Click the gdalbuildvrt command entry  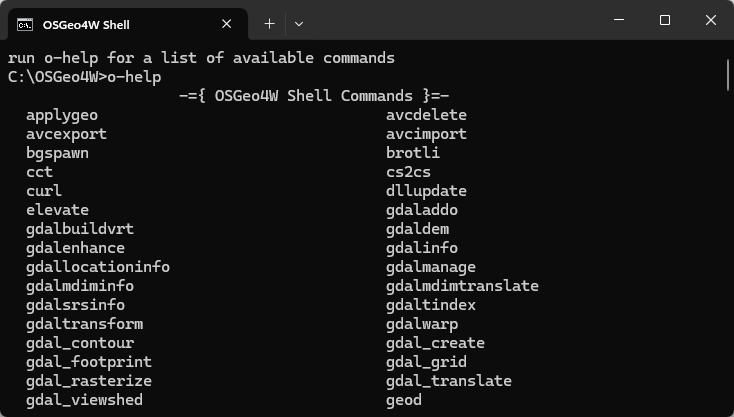click(x=80, y=229)
